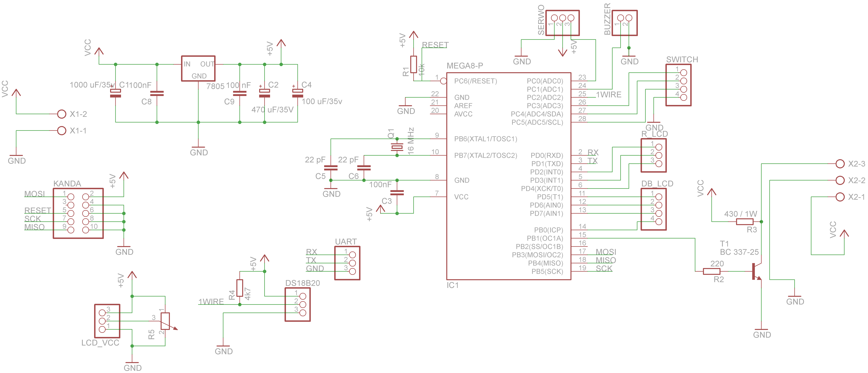
Task: Click the 7805 voltage regulator symbol
Action: point(198,68)
